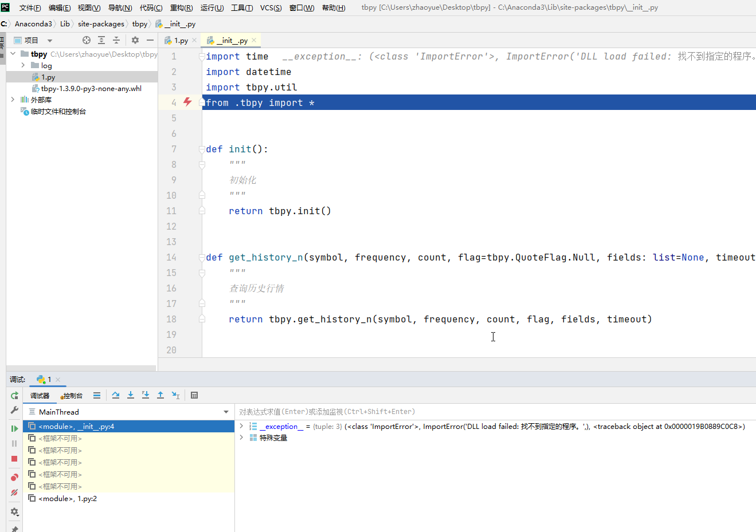Step into using down arrow icon

(x=131, y=395)
